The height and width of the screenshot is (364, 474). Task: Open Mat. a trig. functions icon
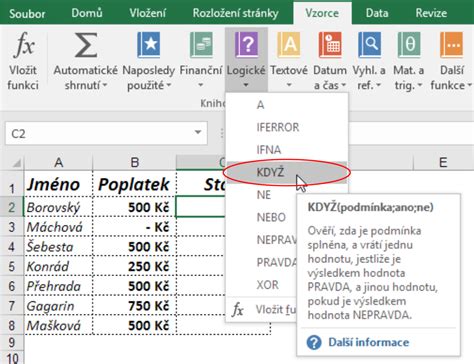[409, 45]
